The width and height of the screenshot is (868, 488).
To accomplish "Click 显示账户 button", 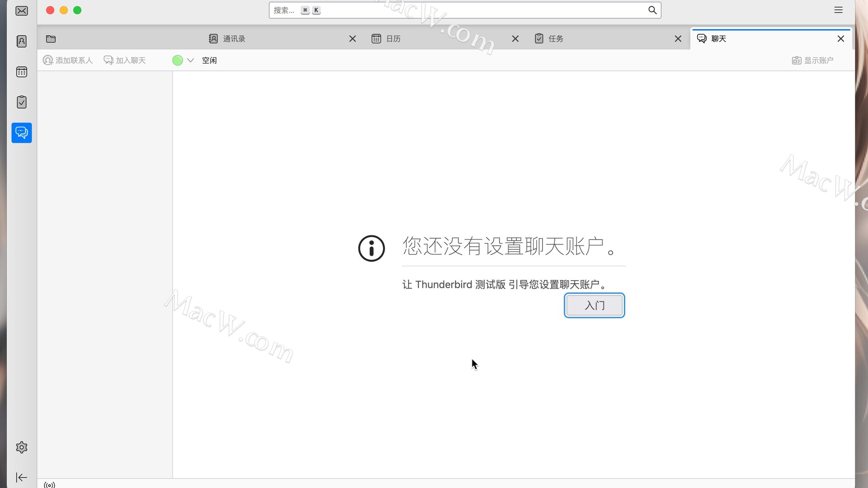I will point(813,61).
